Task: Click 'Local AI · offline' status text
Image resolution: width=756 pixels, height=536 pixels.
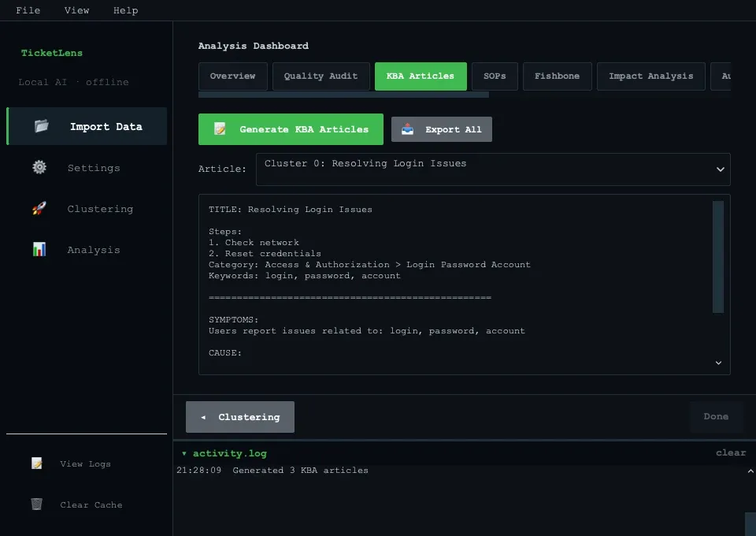Action: pyautogui.click(x=74, y=82)
